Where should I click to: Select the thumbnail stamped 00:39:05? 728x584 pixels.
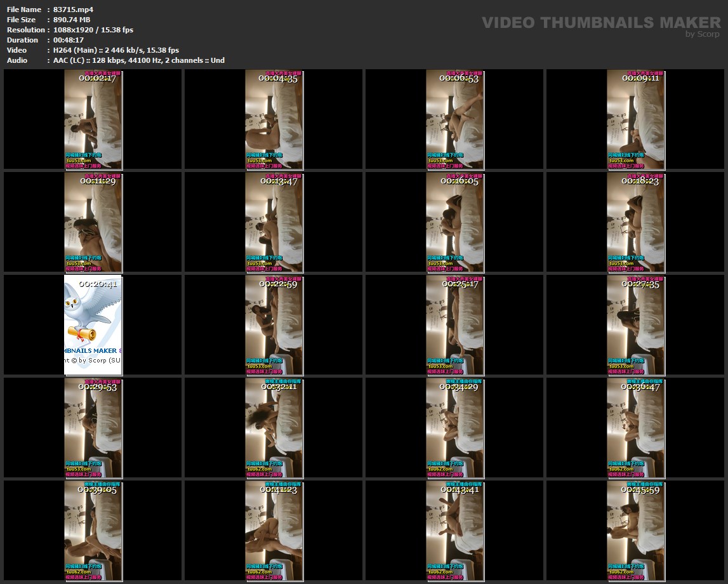(x=93, y=531)
